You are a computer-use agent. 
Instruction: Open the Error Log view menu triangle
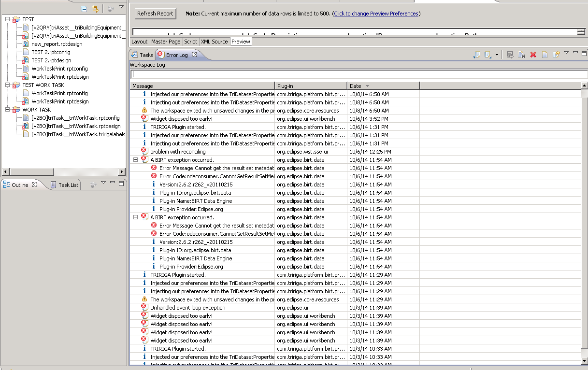(566, 53)
